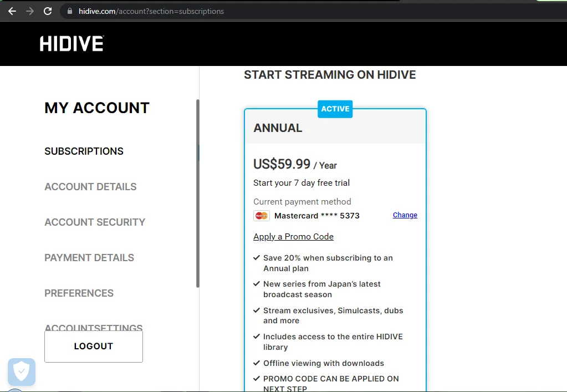Click the sidebar vertical scrollbar
Viewport: 567px width, 392px height.
(x=198, y=194)
